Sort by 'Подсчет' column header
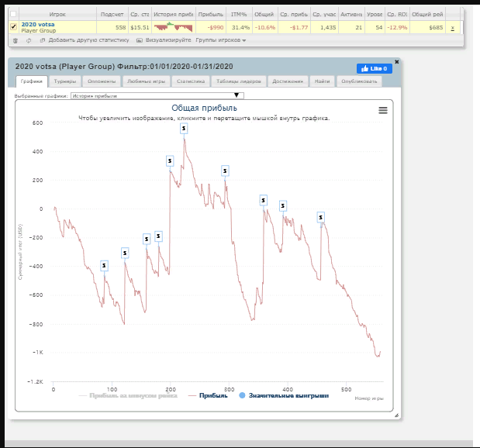Screen dimensions: 480x448 112,15
